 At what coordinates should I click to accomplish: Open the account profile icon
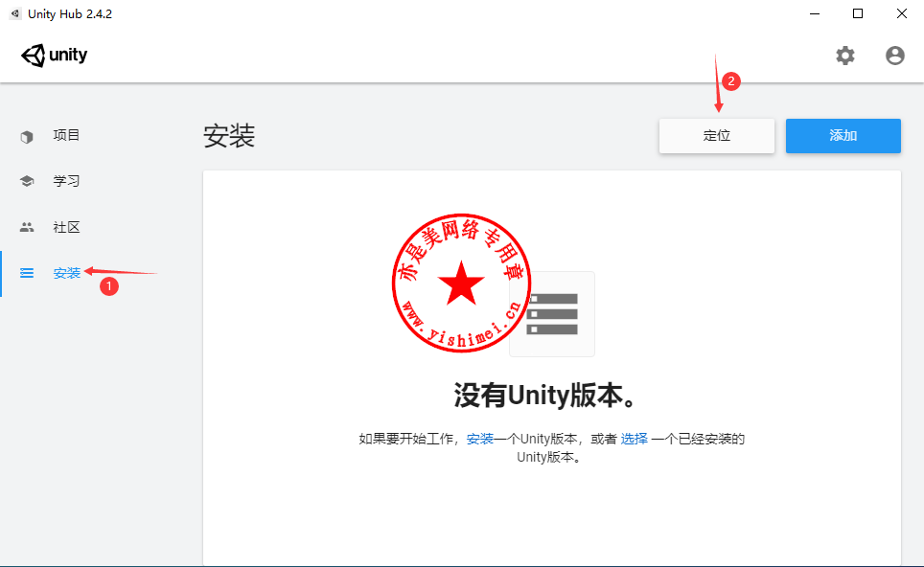(x=894, y=56)
